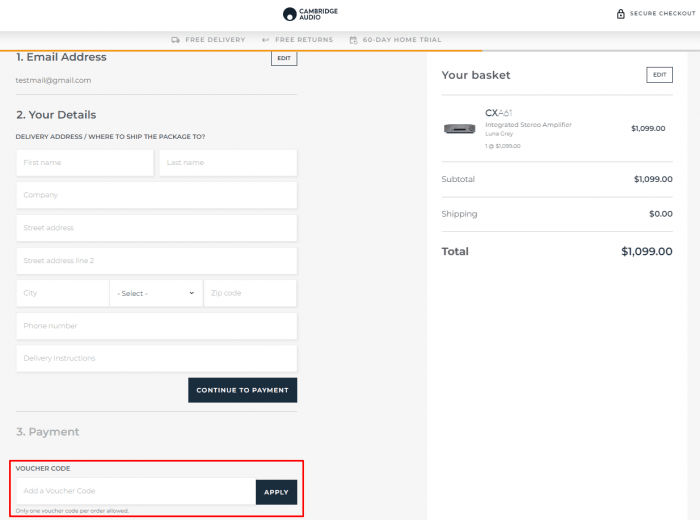Edit the basket contents

pyautogui.click(x=659, y=75)
